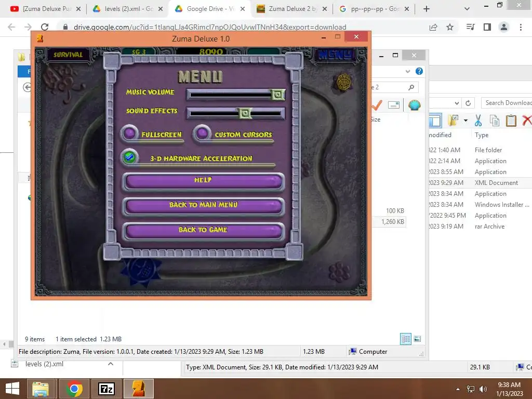Close the Google Drive browser tab
The image size is (532, 399).
coord(243,9)
